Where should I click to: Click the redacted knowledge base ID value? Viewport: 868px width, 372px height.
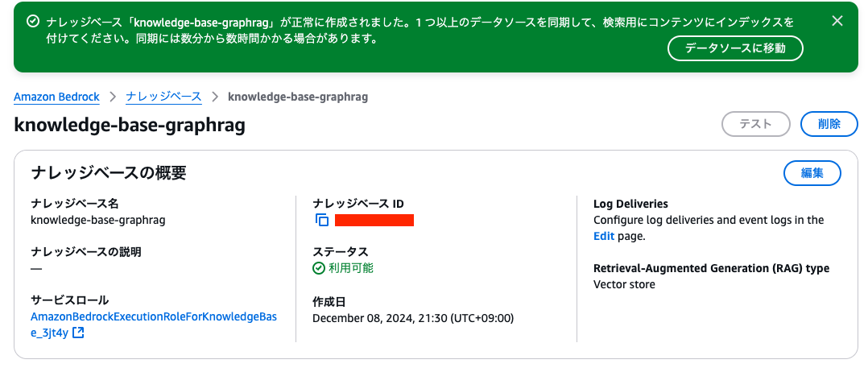[374, 220]
